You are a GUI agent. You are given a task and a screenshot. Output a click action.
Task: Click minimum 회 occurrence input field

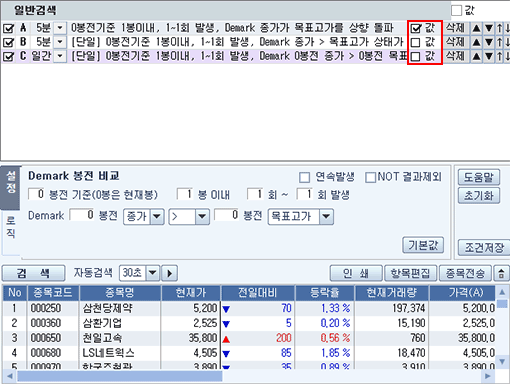tap(255, 194)
